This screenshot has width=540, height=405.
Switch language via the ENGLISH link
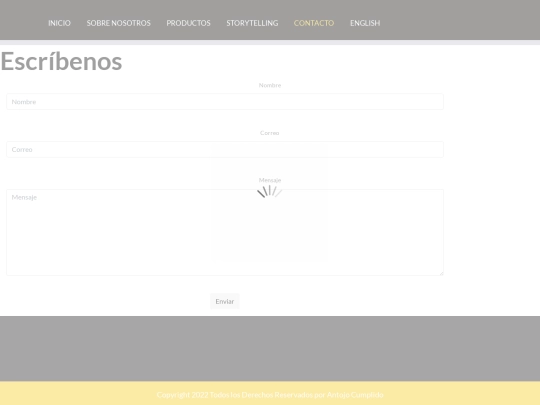click(x=365, y=23)
